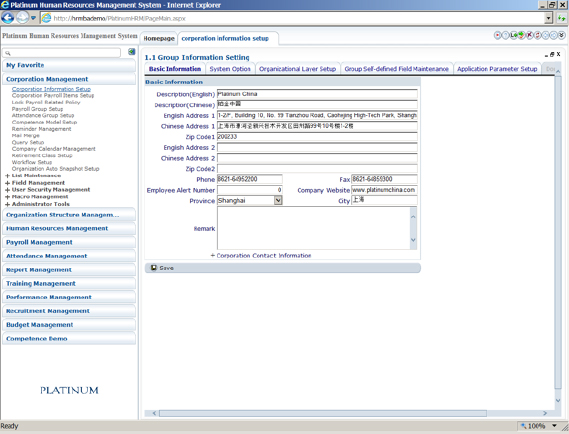This screenshot has height=434, width=569.
Task: Click the floppy disk Save icon
Action: pos(154,268)
